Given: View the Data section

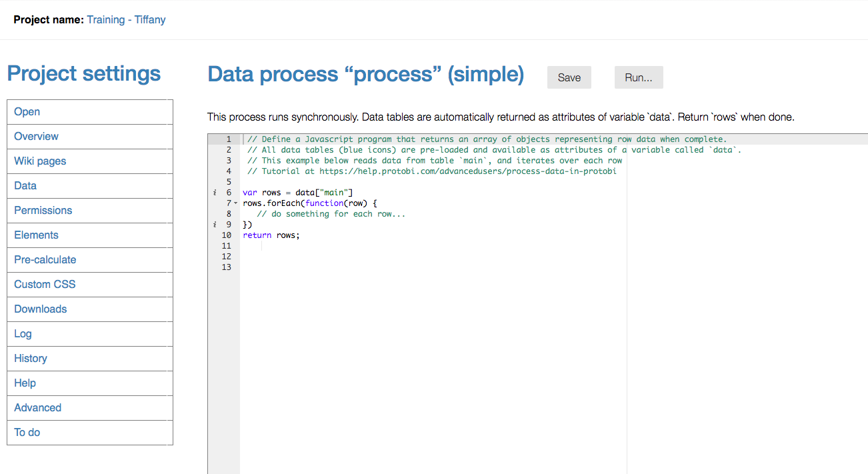Looking at the screenshot, I should [25, 185].
